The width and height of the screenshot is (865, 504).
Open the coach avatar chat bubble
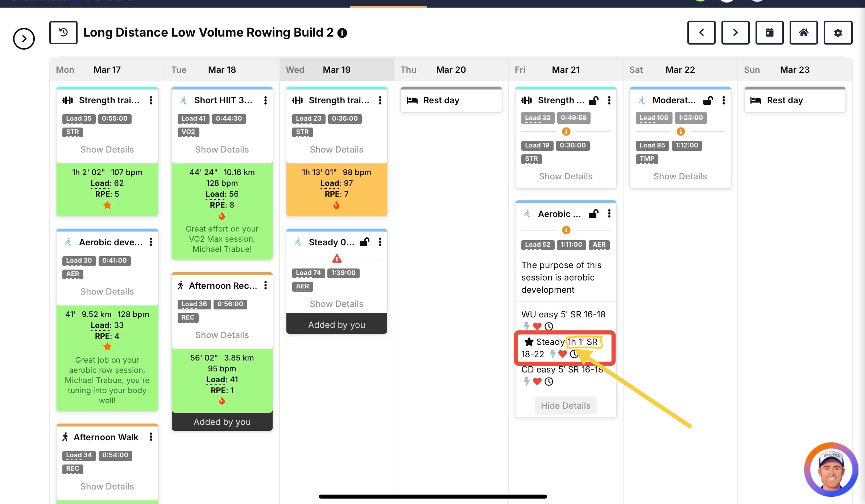tap(831, 470)
